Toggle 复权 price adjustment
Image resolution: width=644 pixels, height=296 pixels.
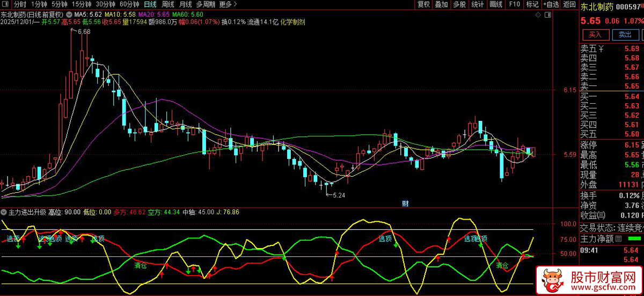423,4
